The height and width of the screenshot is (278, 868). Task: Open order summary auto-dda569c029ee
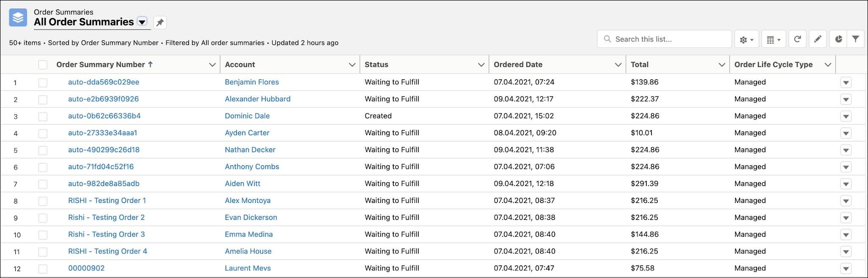pyautogui.click(x=103, y=82)
